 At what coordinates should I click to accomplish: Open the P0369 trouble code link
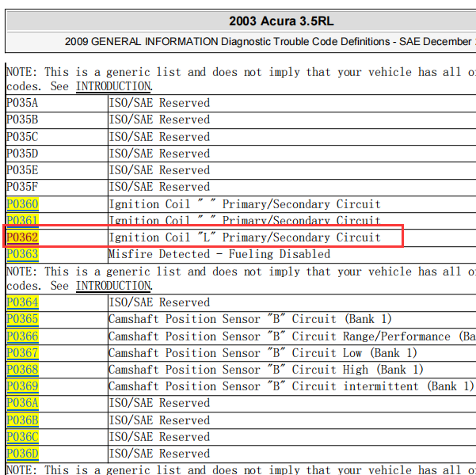click(x=23, y=386)
